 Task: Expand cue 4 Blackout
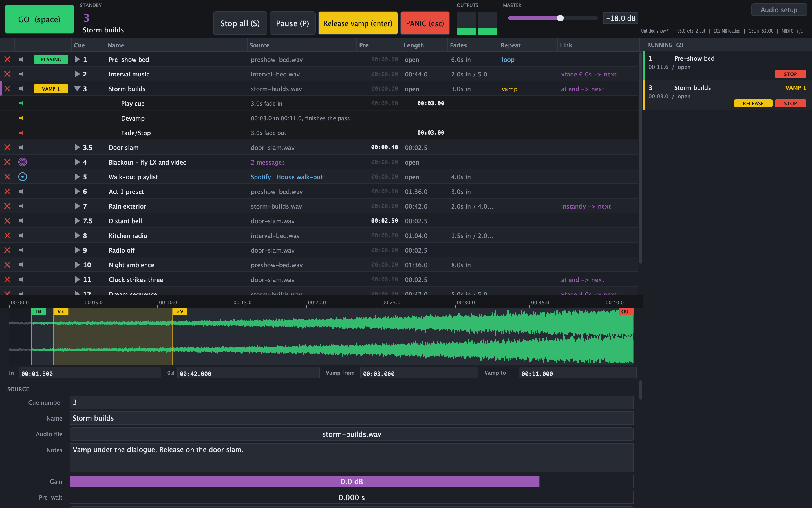(77, 162)
